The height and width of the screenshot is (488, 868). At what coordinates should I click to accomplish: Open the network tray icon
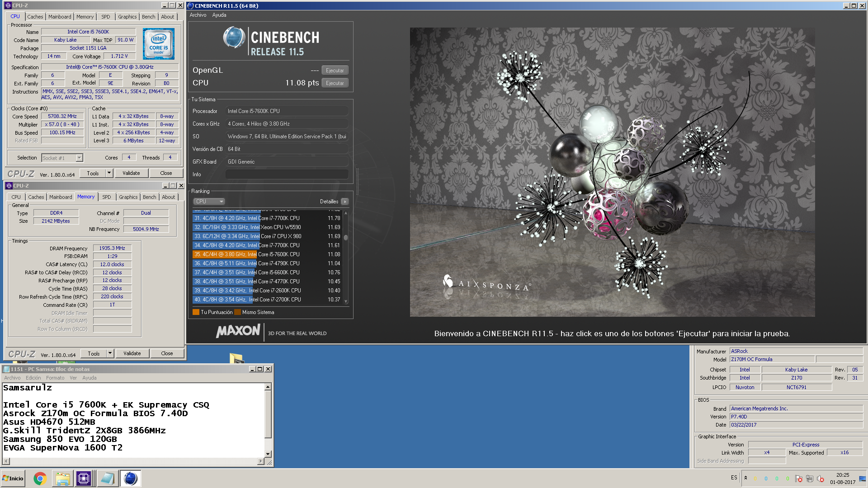pyautogui.click(x=810, y=479)
